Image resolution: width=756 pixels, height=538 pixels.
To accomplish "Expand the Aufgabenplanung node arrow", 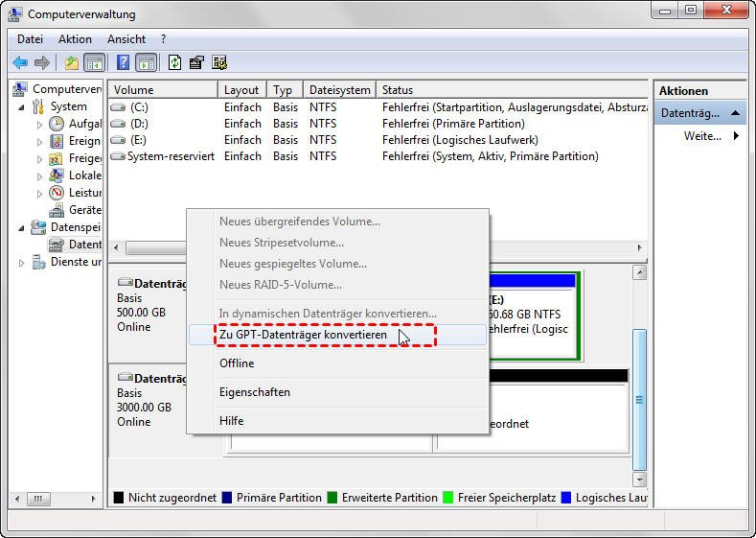I will point(39,125).
